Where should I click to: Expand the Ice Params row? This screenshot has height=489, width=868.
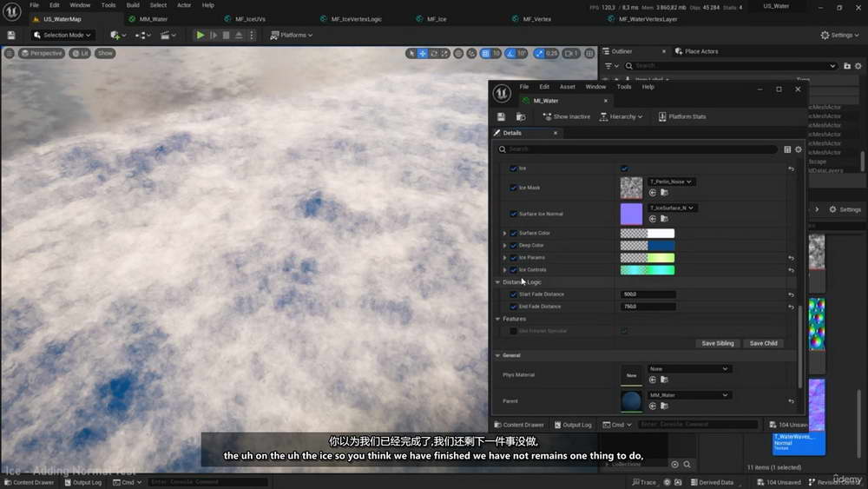click(504, 257)
